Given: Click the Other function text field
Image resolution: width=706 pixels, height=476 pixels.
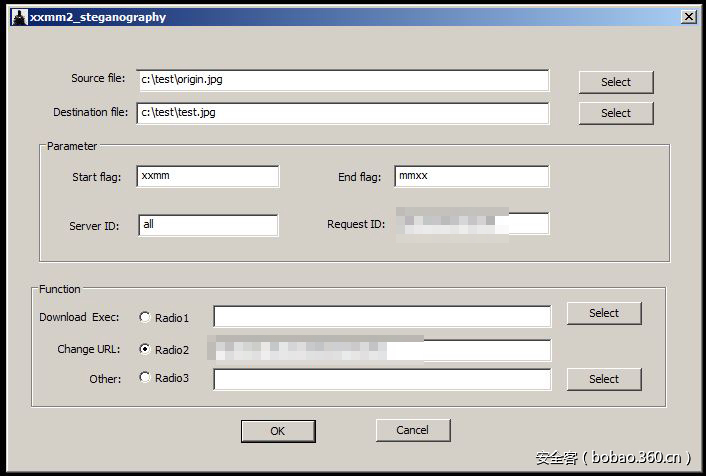Looking at the screenshot, I should coord(381,379).
